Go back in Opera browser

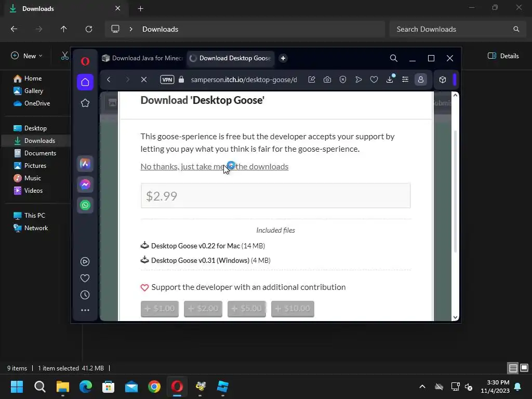pyautogui.click(x=109, y=79)
